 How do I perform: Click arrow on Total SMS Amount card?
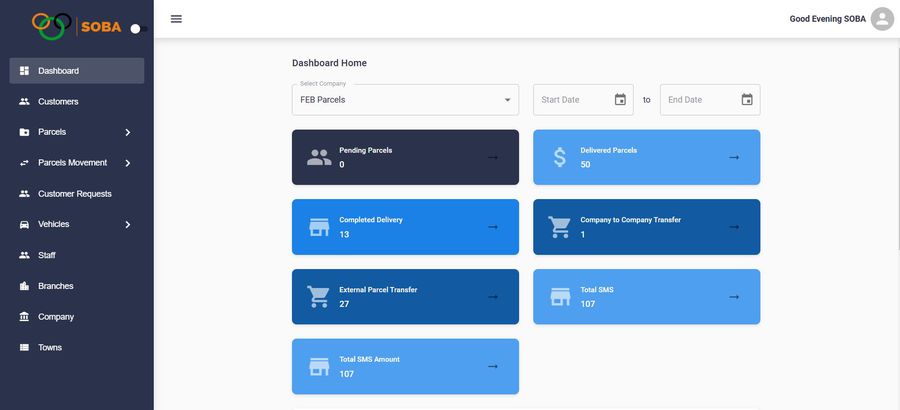tap(493, 366)
